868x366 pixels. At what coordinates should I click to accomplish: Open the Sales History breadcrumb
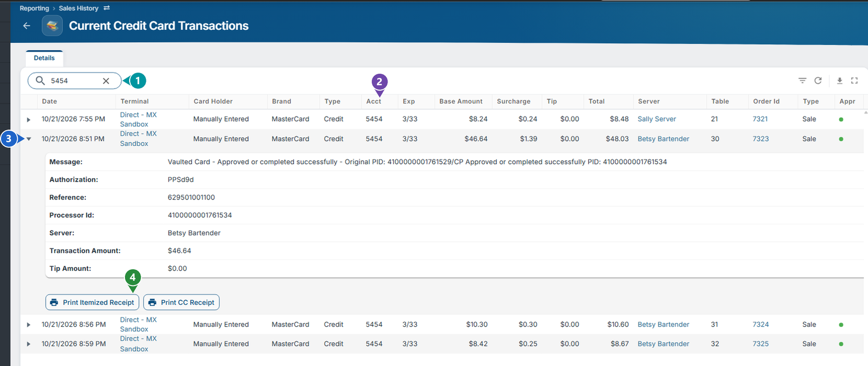tap(78, 8)
